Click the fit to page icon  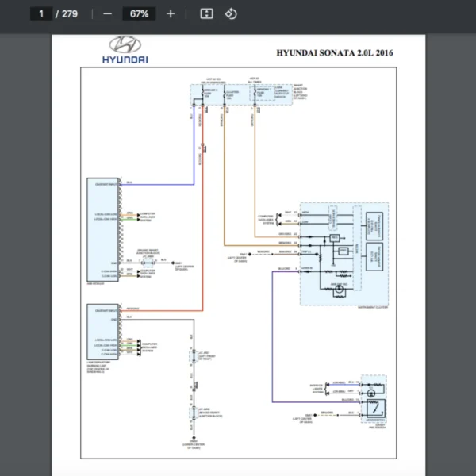206,14
